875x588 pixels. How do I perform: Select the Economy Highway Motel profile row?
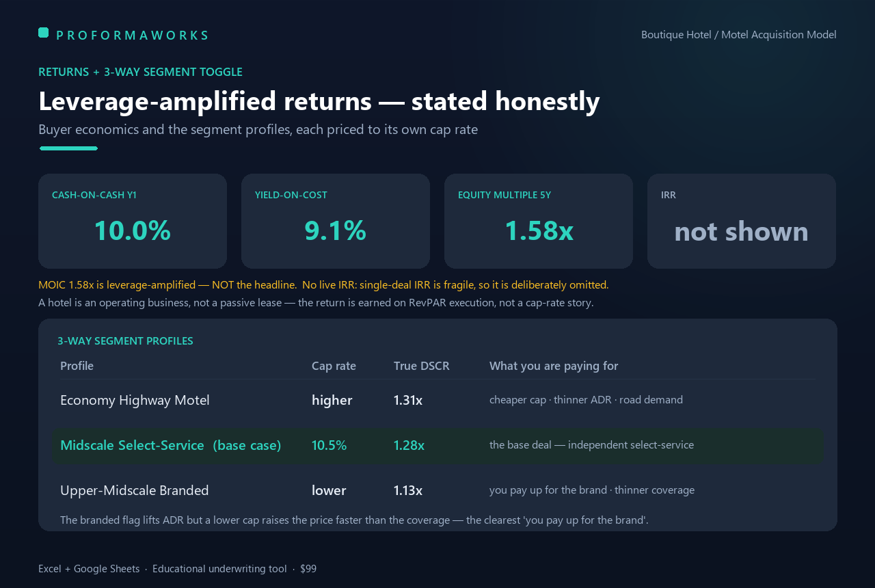pyautogui.click(x=437, y=400)
